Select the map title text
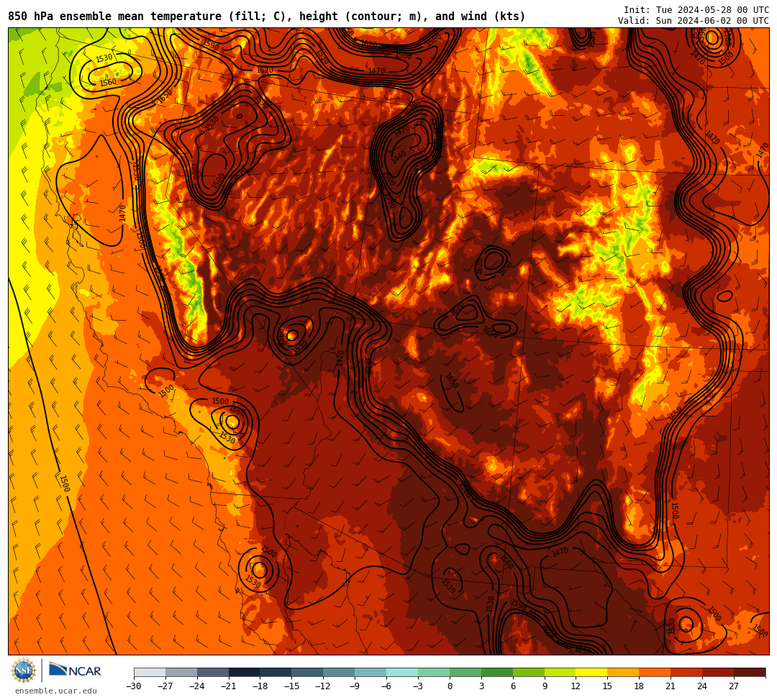Image resolution: width=777 pixels, height=700 pixels. tap(267, 17)
